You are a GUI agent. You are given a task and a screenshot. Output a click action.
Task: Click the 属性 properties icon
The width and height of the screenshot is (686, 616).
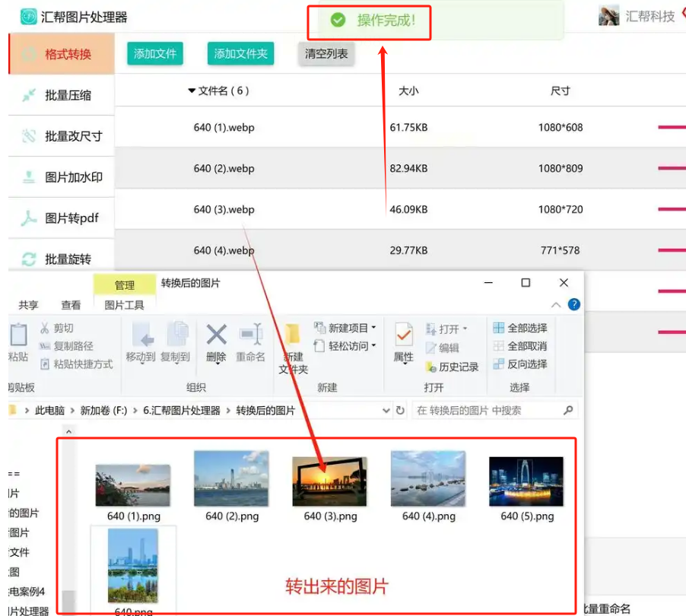[x=403, y=342]
